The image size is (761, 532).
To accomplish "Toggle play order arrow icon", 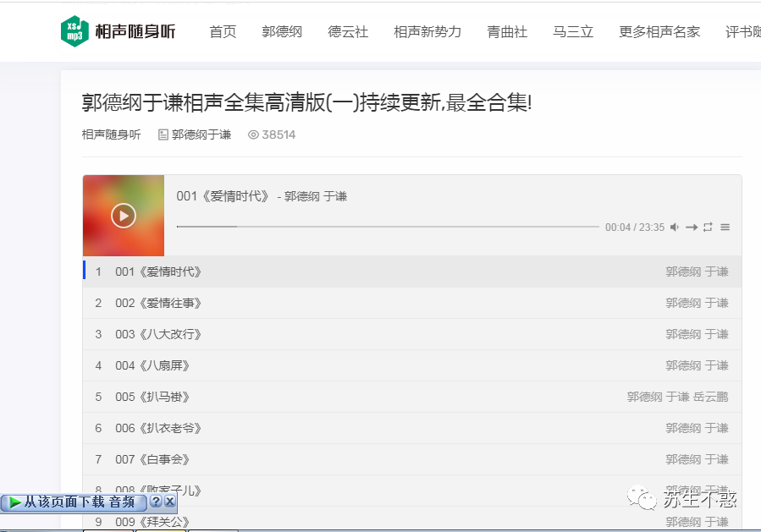I will click(x=692, y=227).
